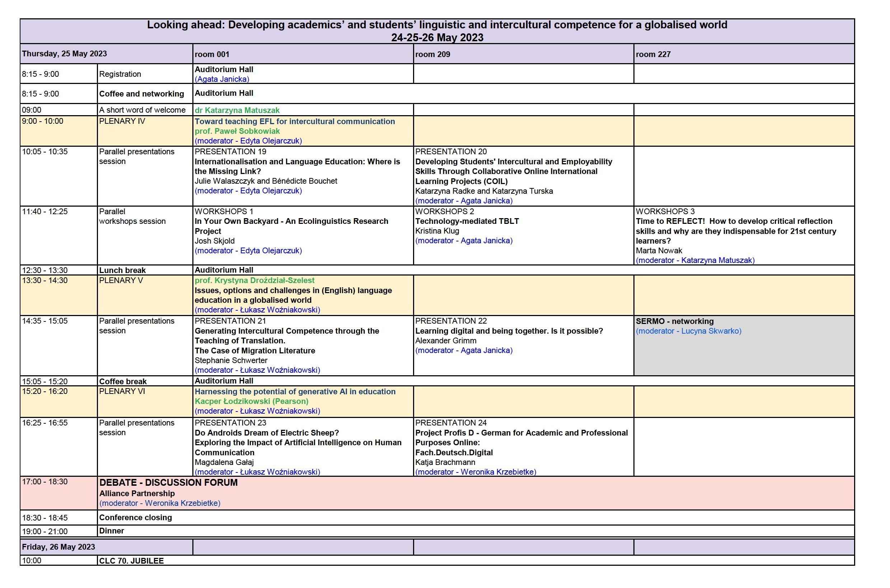Click the date line '24-25-26 May 2023'
This screenshot has width=890, height=588.
click(437, 38)
